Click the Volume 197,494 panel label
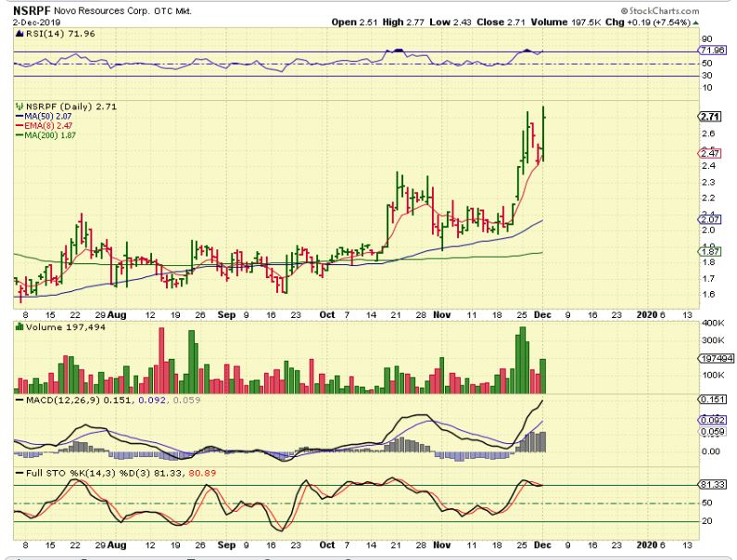The height and width of the screenshot is (560, 737). pos(65,327)
